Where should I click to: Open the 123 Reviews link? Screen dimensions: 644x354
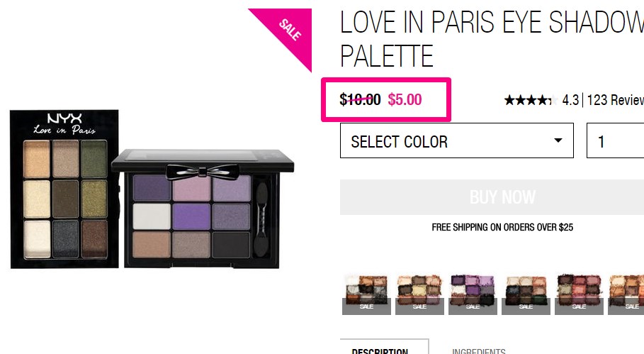pos(615,100)
